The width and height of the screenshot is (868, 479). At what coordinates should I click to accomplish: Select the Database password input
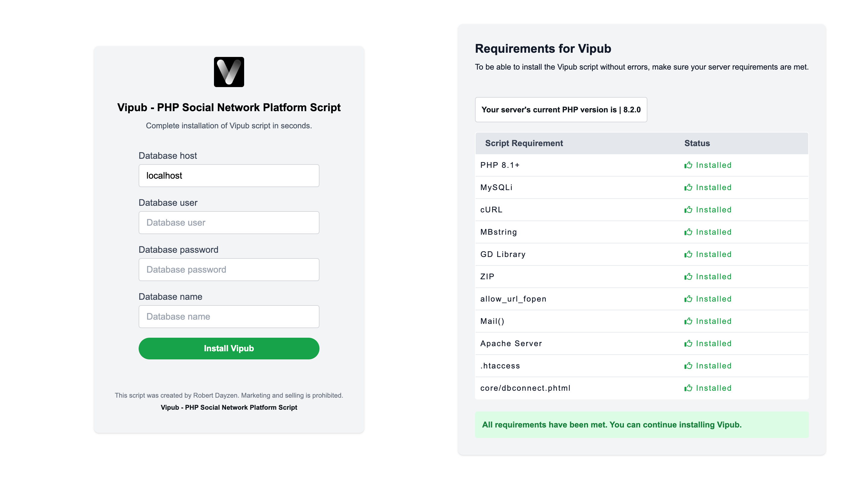(x=229, y=270)
